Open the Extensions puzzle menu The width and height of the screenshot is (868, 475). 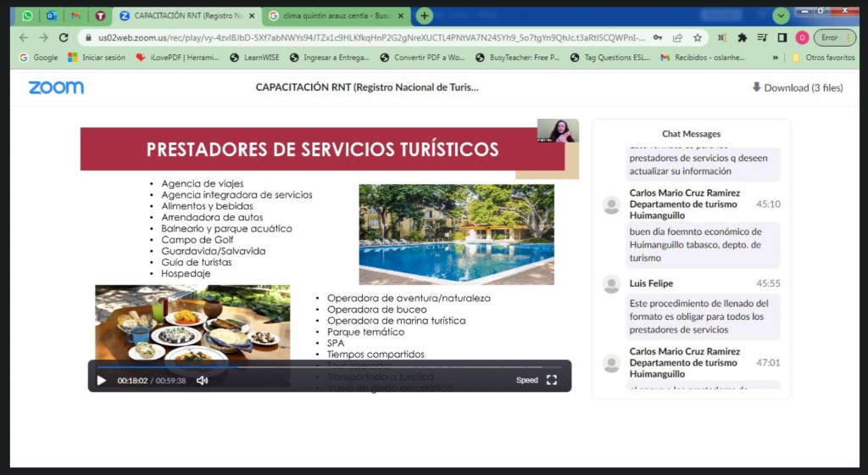742,37
